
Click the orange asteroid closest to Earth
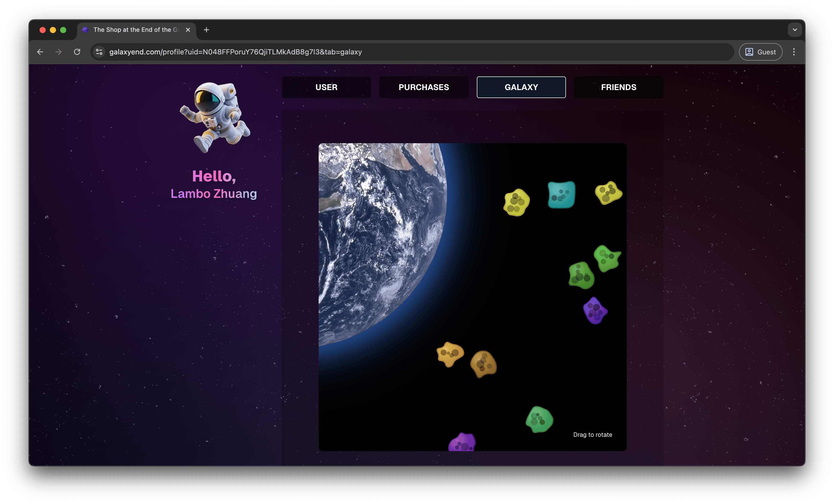click(x=450, y=354)
